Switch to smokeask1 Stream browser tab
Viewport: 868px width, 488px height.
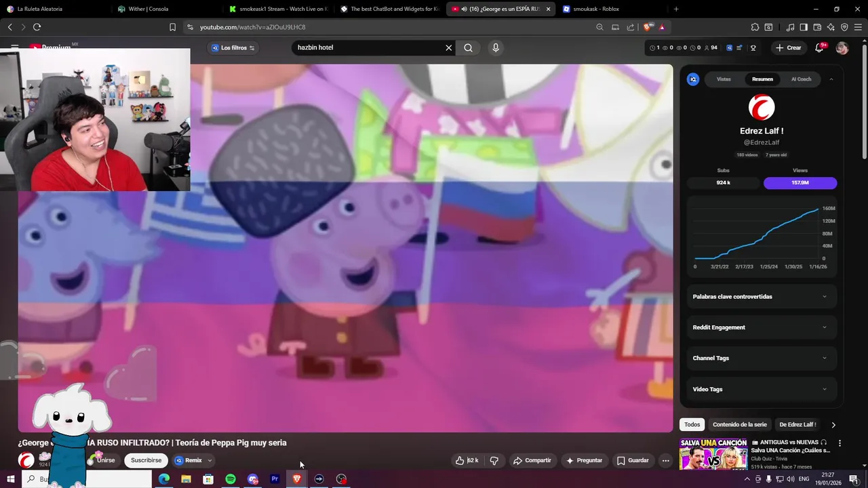tap(278, 9)
